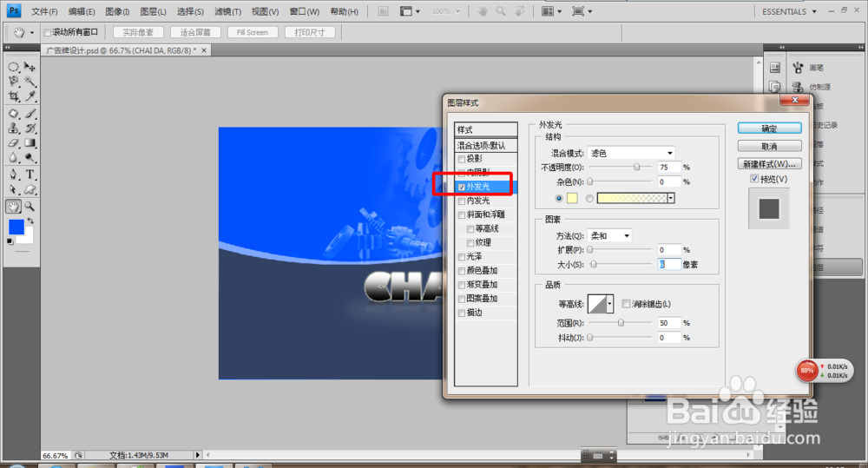
Task: Select the Horizontal Type tool
Action: click(x=30, y=175)
